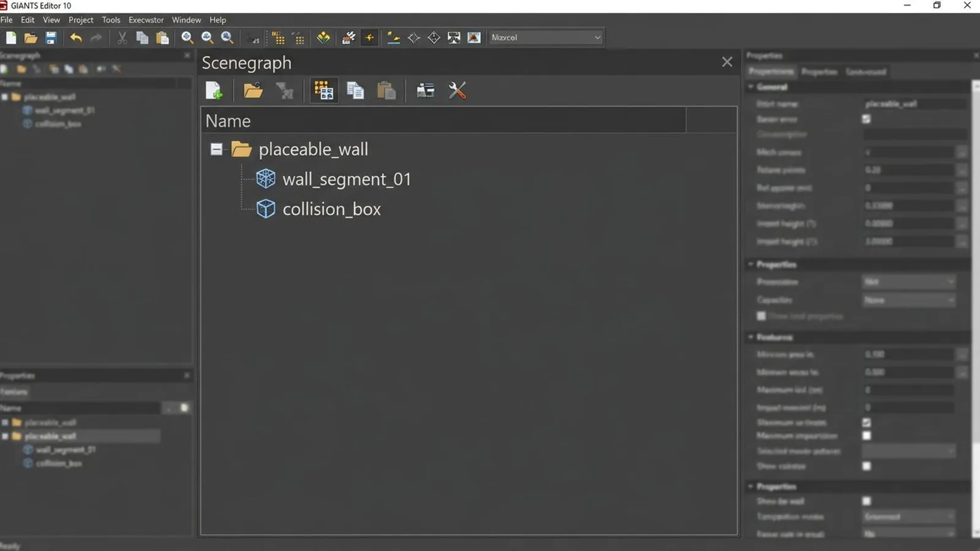
Task: Open the Help menu
Action: (217, 20)
